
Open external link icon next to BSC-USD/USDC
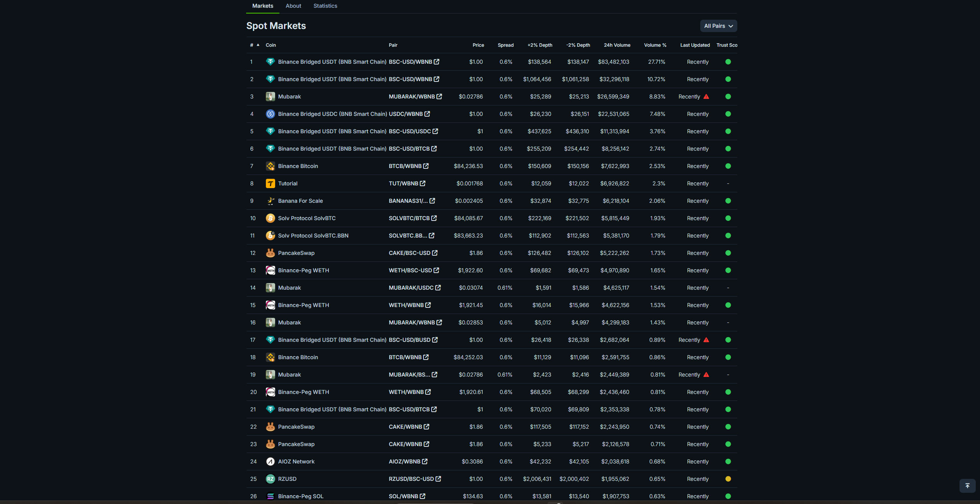(435, 131)
